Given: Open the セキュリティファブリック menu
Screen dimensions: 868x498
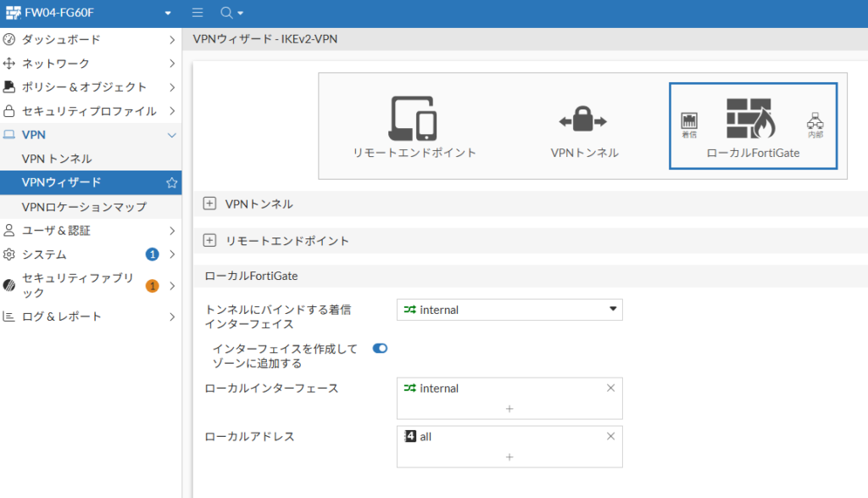Looking at the screenshot, I should point(91,285).
